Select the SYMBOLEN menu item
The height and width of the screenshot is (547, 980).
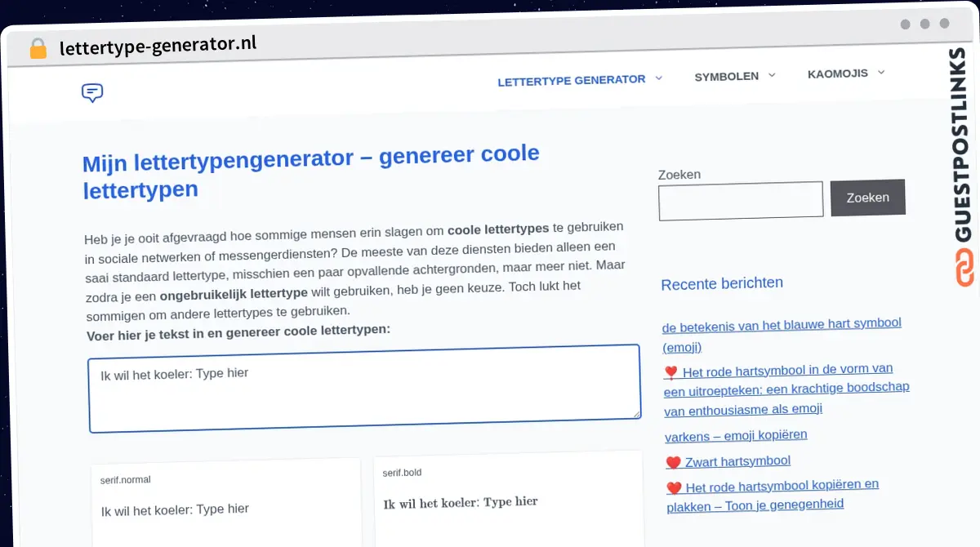point(725,75)
